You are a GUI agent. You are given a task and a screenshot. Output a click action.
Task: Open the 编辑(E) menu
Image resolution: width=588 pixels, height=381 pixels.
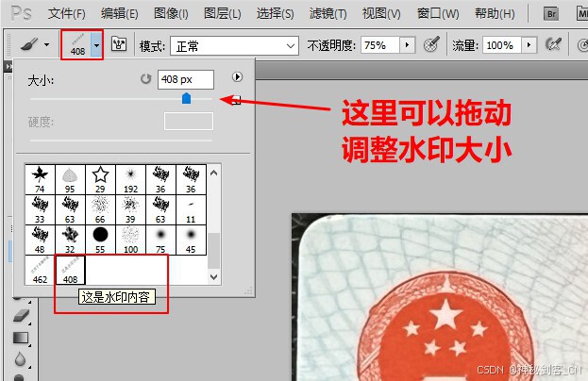tap(119, 14)
